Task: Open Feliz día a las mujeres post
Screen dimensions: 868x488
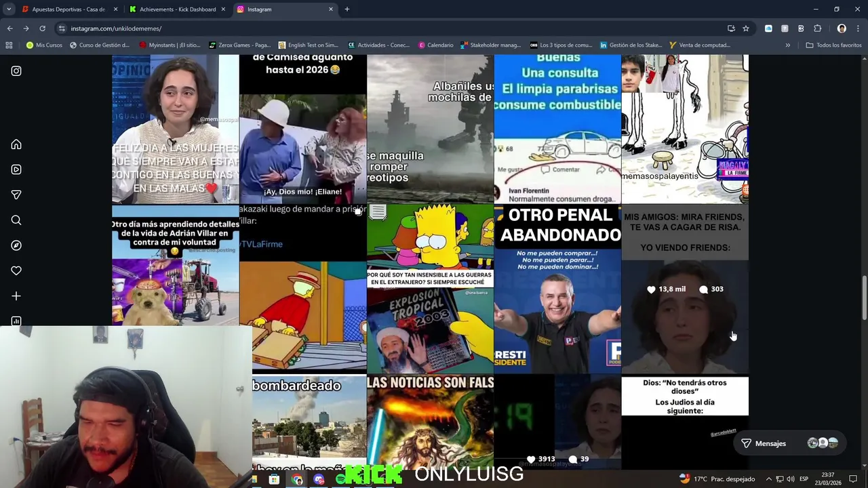Action: point(175,129)
